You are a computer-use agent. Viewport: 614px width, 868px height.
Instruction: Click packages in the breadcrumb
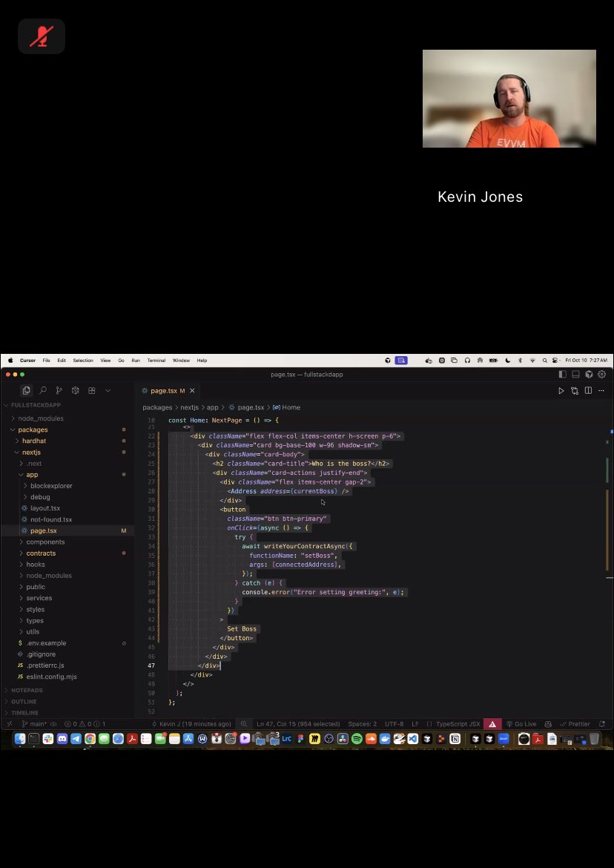point(157,407)
